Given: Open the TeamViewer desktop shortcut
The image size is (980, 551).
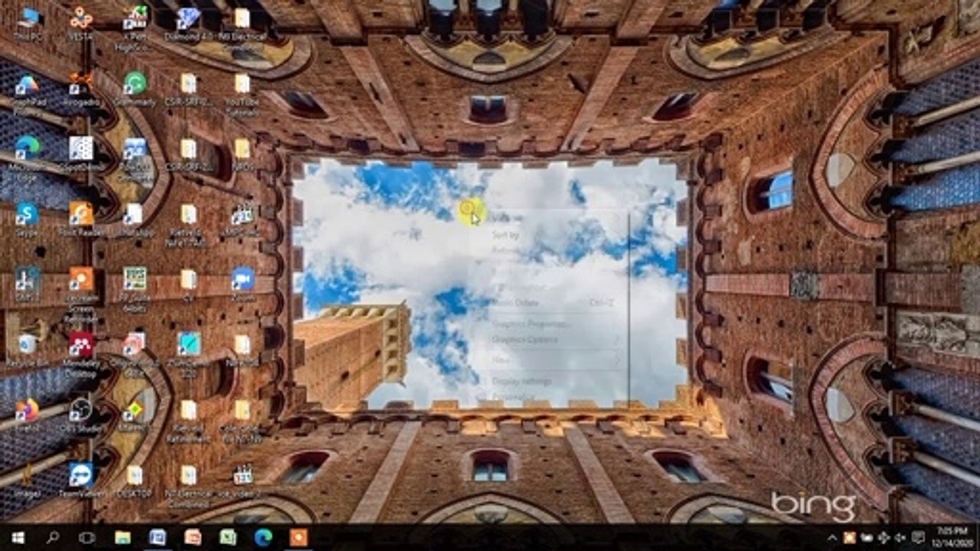Looking at the screenshot, I should (x=81, y=481).
